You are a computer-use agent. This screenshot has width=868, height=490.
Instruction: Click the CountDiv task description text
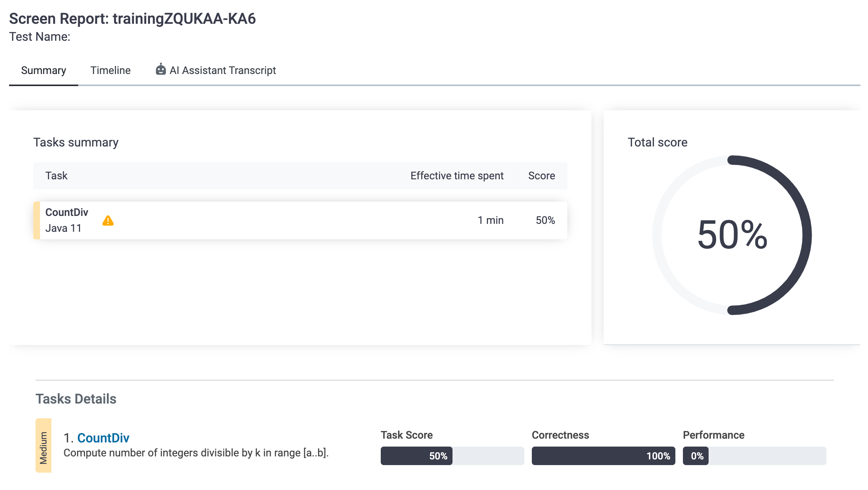click(x=196, y=453)
